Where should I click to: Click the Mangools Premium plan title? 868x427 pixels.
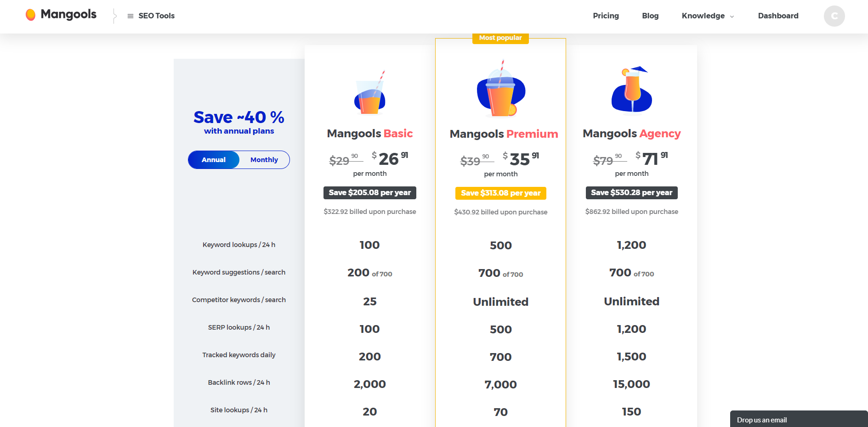point(504,134)
